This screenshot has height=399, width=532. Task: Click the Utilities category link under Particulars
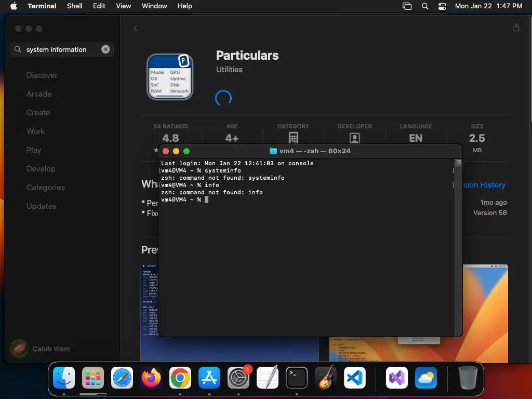[x=229, y=70]
